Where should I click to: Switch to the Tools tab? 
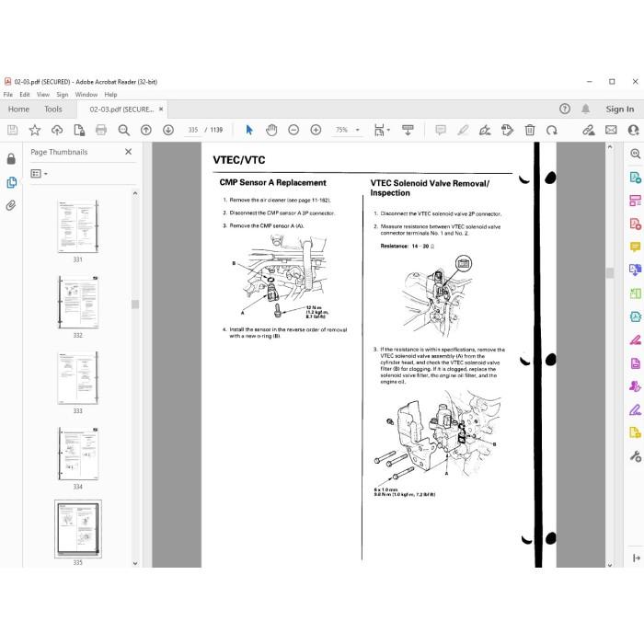[53, 109]
